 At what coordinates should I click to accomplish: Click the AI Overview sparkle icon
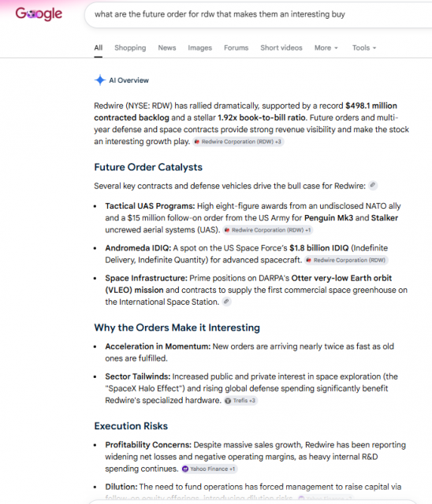click(x=100, y=80)
